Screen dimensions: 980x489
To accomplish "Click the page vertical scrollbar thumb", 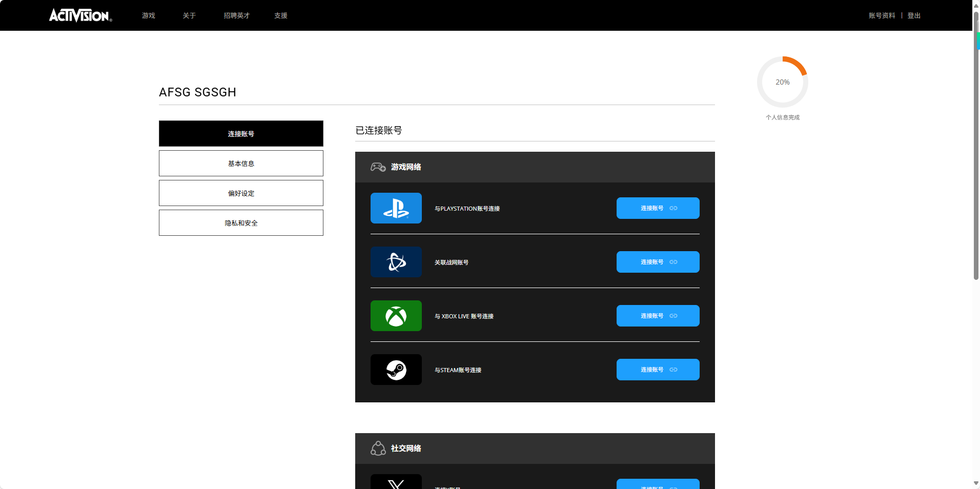I will click(x=976, y=146).
